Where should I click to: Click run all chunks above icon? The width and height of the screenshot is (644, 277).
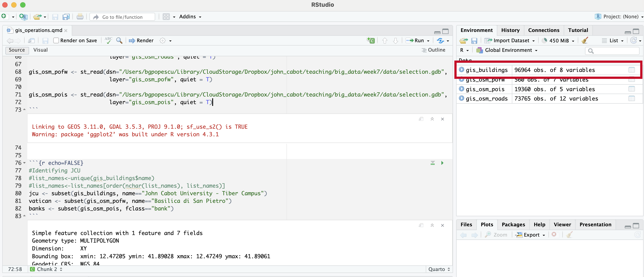(432, 163)
